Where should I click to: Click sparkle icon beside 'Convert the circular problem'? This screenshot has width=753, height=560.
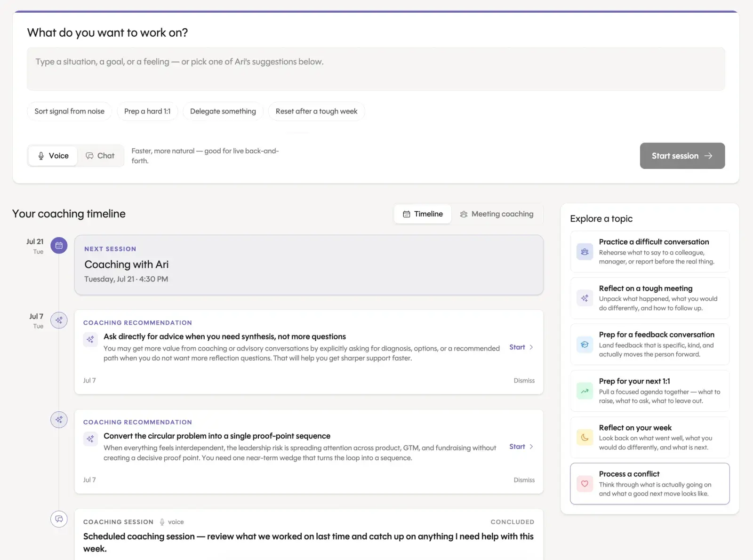(90, 439)
